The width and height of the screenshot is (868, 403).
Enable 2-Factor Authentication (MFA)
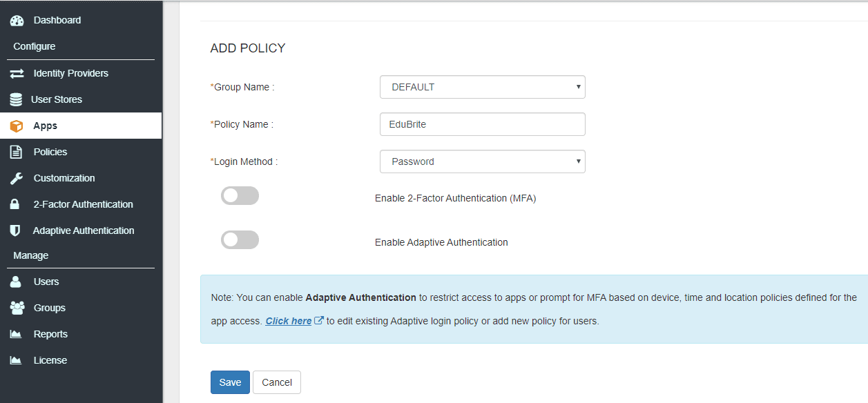pos(240,195)
